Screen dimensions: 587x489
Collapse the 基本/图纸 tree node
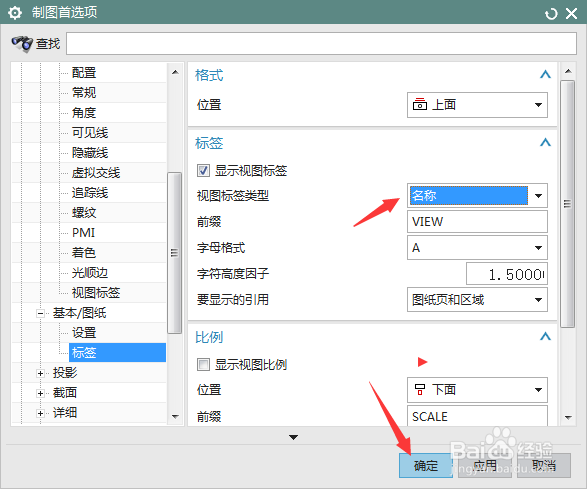click(x=40, y=313)
